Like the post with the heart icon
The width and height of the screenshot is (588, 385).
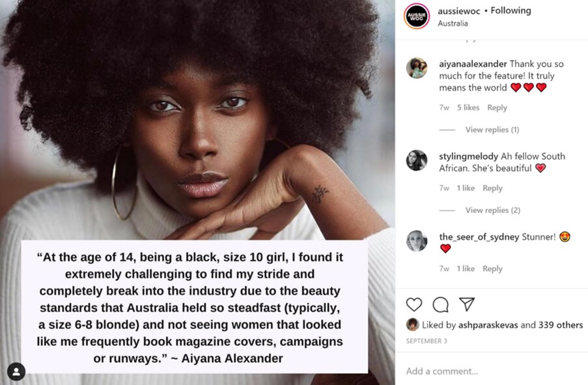pos(413,304)
